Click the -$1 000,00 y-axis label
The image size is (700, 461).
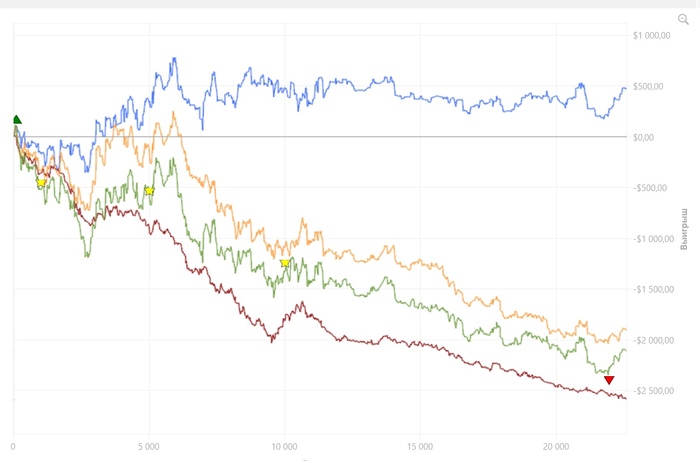point(653,239)
